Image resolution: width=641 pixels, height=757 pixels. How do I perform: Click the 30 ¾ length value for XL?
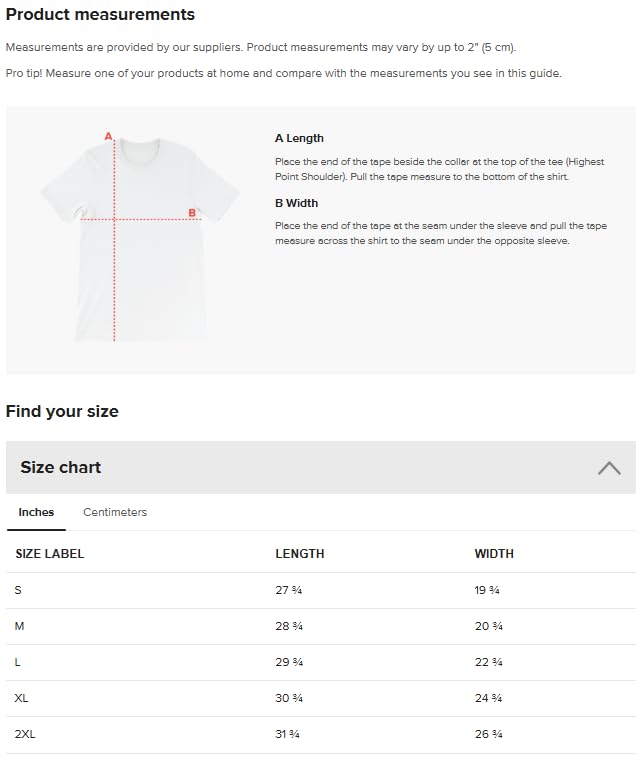[289, 698]
